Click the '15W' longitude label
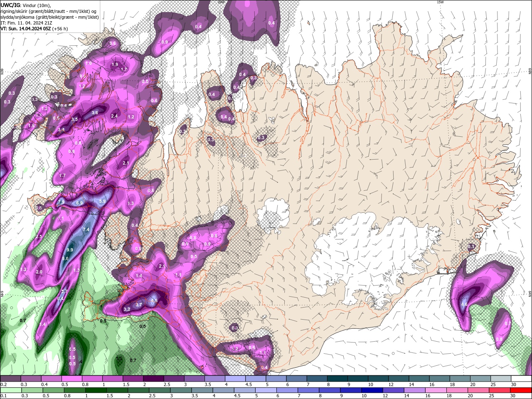Screen dimensions: 532x399 tap(440, 2)
